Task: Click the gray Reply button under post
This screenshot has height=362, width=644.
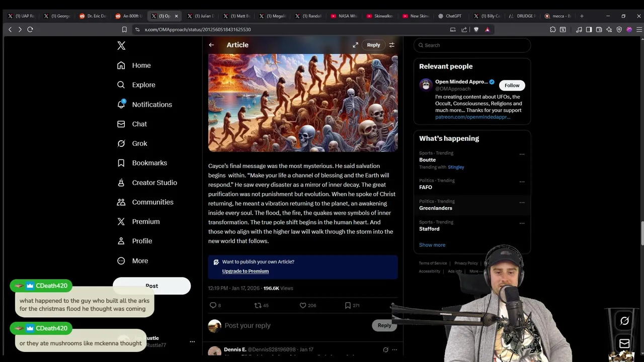Action: pyautogui.click(x=384, y=325)
